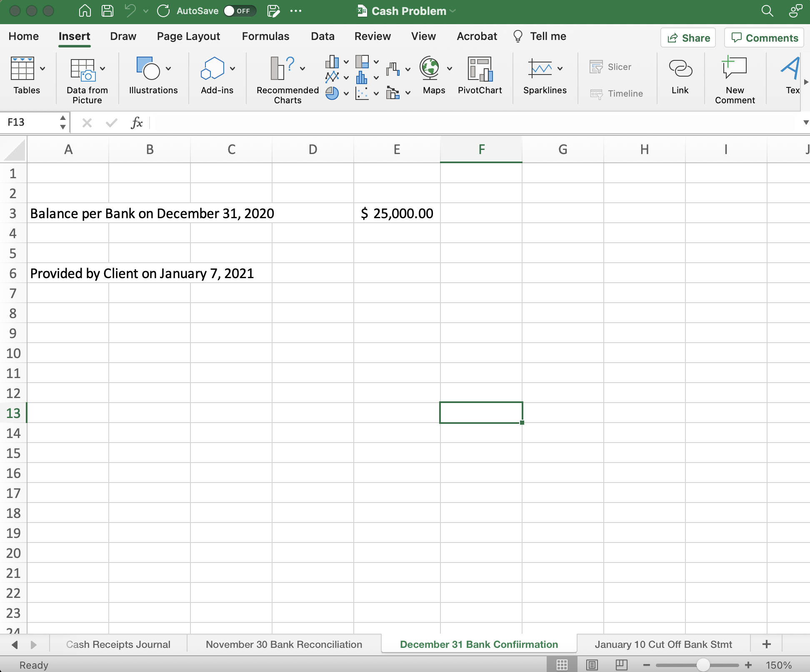
Task: Click the Share button
Action: coord(688,38)
